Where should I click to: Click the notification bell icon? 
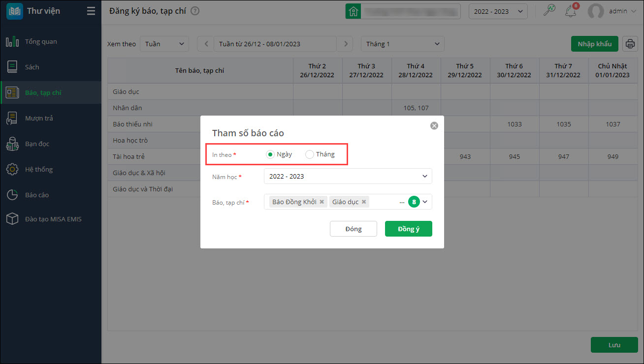pyautogui.click(x=571, y=11)
